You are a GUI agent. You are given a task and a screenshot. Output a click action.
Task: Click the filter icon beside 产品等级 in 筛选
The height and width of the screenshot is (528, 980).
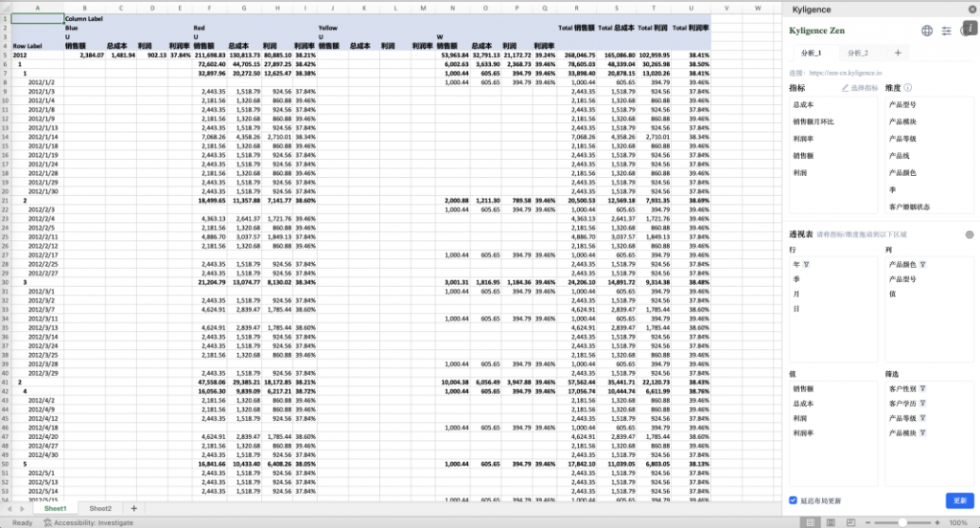tap(924, 418)
